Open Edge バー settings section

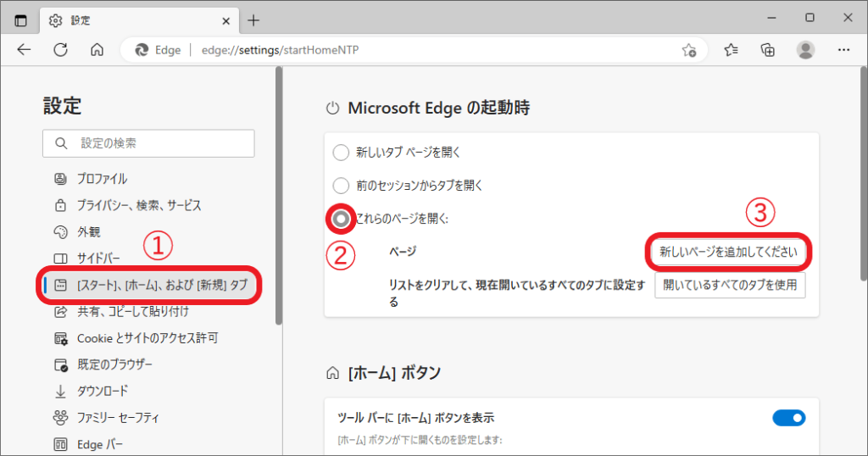pos(88,444)
